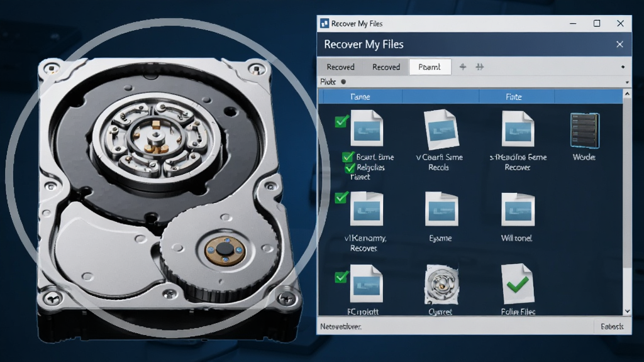This screenshot has height=362, width=644.
Task: Select the 'Folim Files' green checkmark file icon
Action: [518, 283]
